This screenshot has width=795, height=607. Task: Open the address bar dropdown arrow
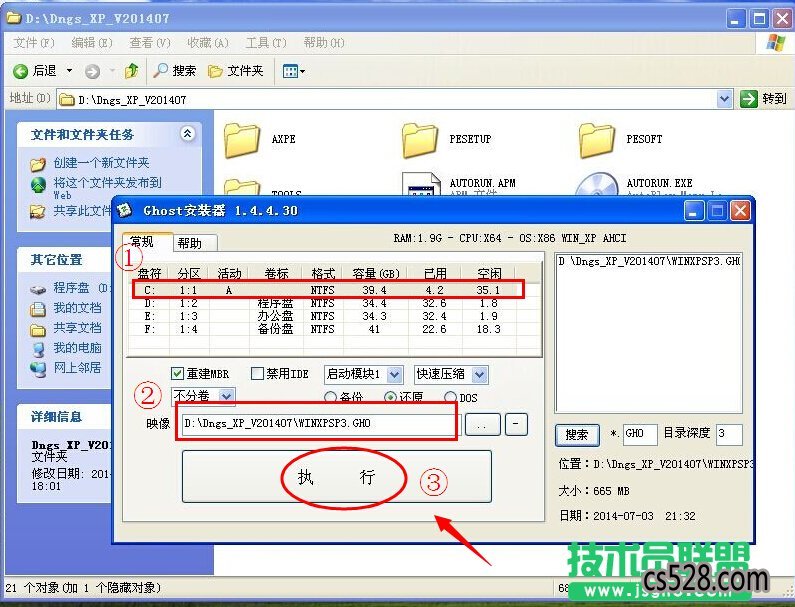coord(725,99)
